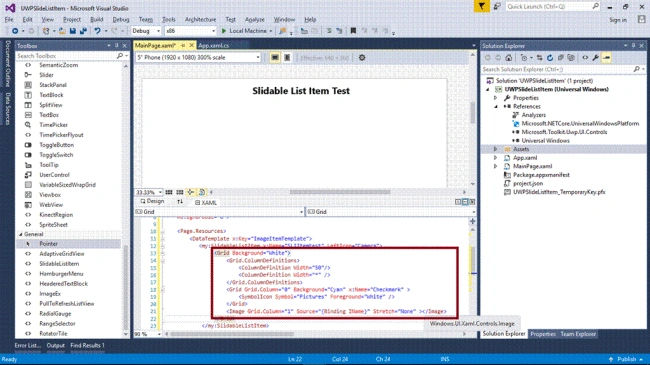Toggle landscape orientation in designer
Screen dimensions: 650x365
pyautogui.click(x=274, y=58)
